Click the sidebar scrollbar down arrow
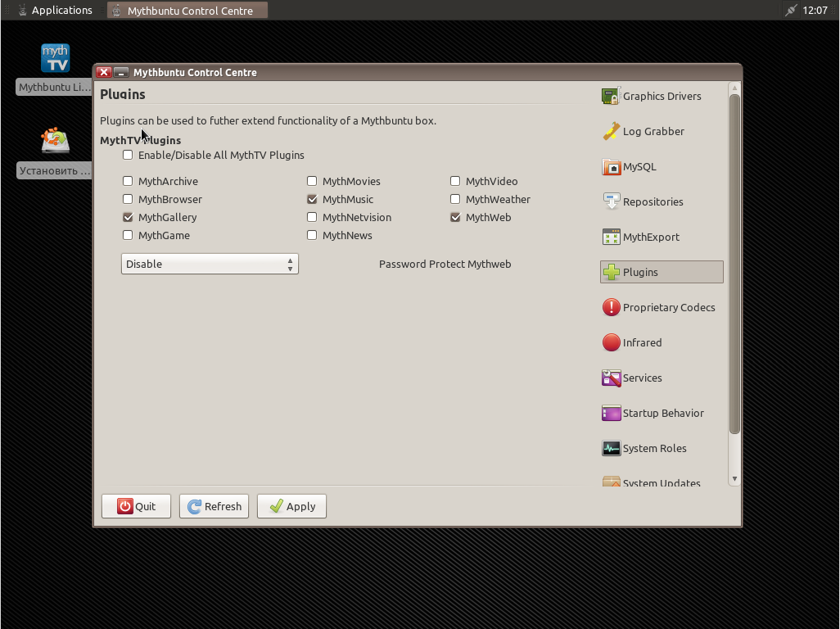The height and width of the screenshot is (629, 840). (x=734, y=479)
